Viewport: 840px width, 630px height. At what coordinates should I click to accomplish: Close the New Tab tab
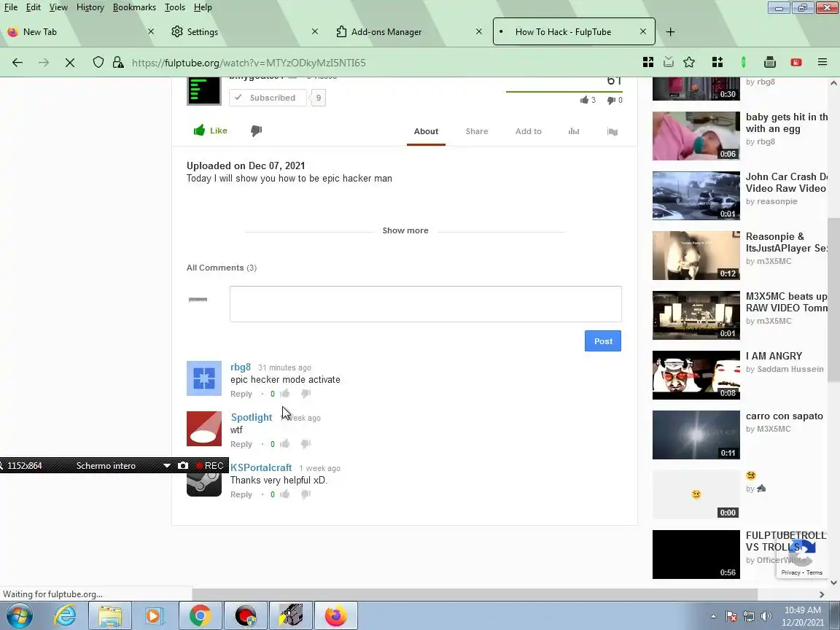(150, 31)
